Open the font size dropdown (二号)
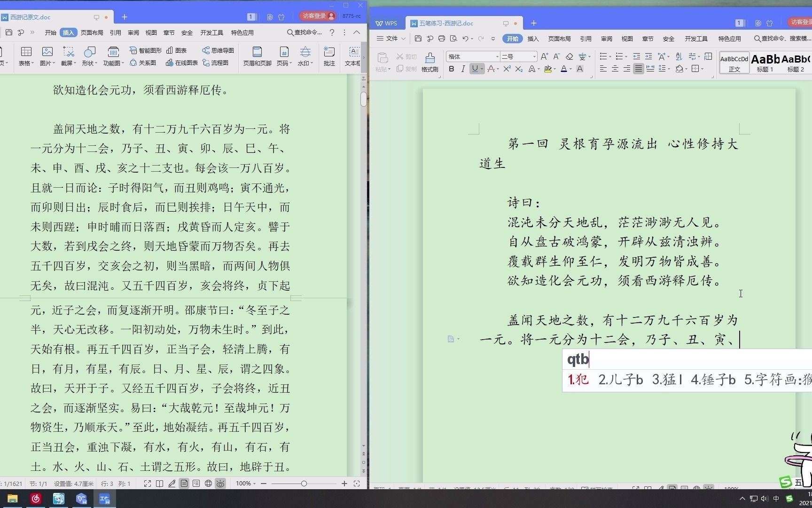The height and width of the screenshot is (508, 812). click(534, 56)
